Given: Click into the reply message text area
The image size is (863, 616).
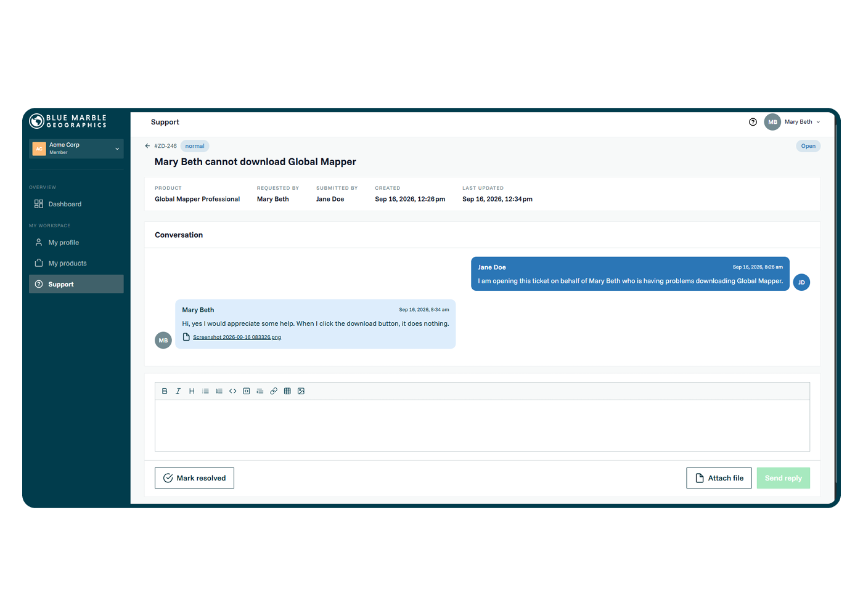Looking at the screenshot, I should click(x=482, y=426).
